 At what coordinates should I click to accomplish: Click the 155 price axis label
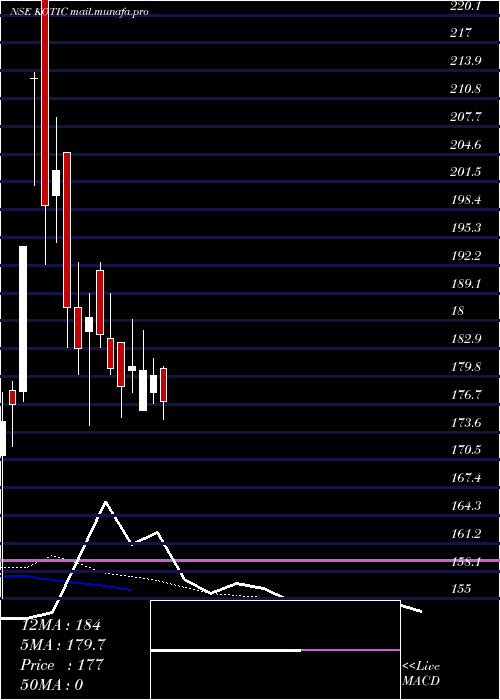(x=461, y=589)
